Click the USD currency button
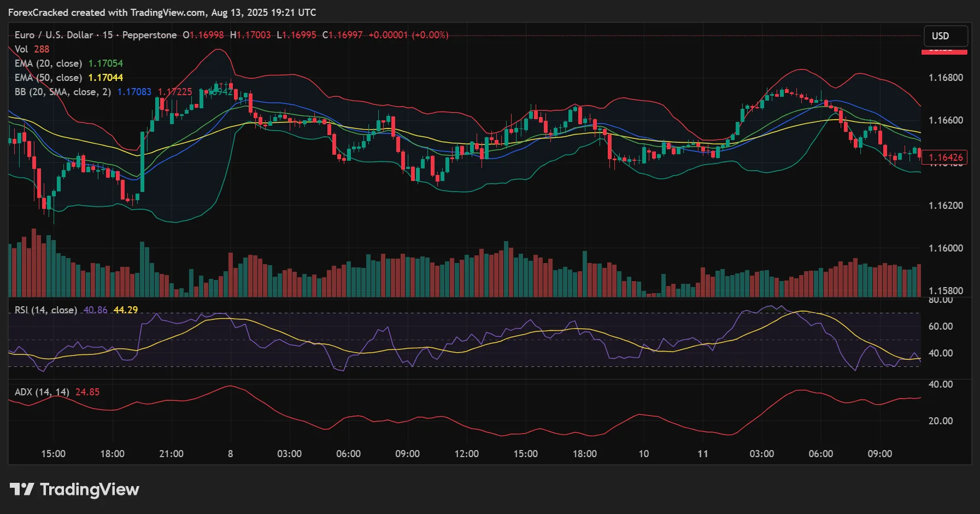Screen dimensions: 980x514 tap(945, 36)
